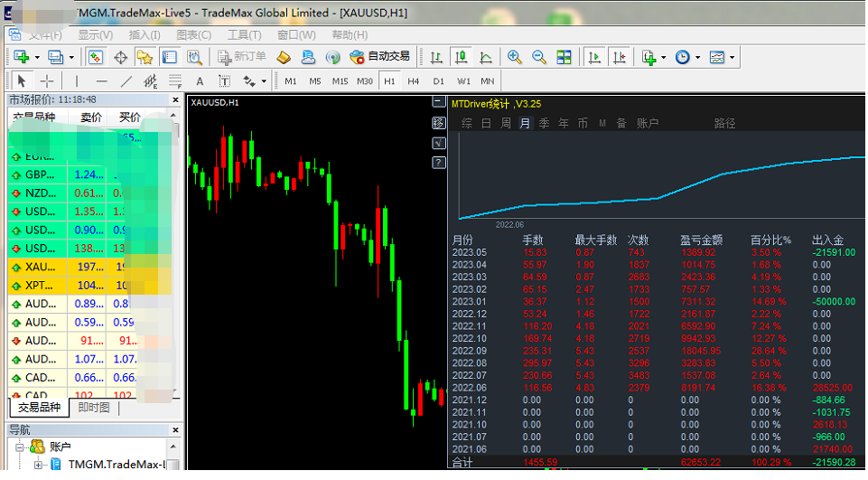Open New Order (新订单) dialog
The image size is (868, 480).
click(x=242, y=57)
